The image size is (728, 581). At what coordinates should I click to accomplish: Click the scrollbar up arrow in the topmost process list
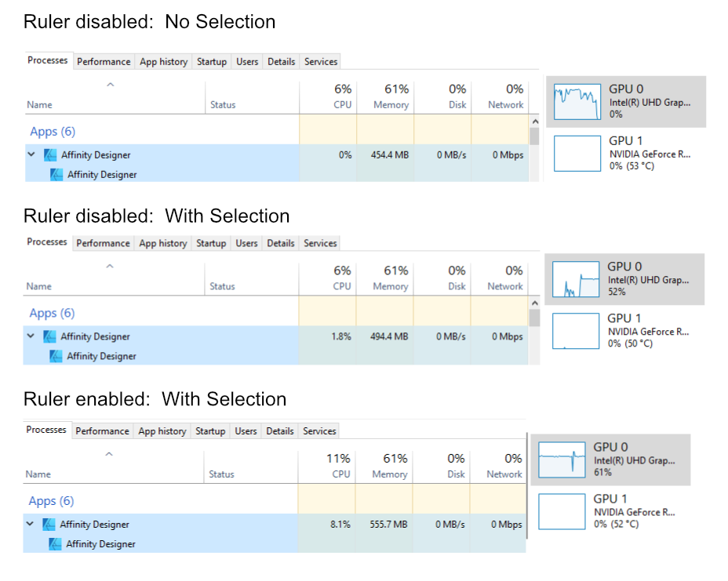coord(535,122)
